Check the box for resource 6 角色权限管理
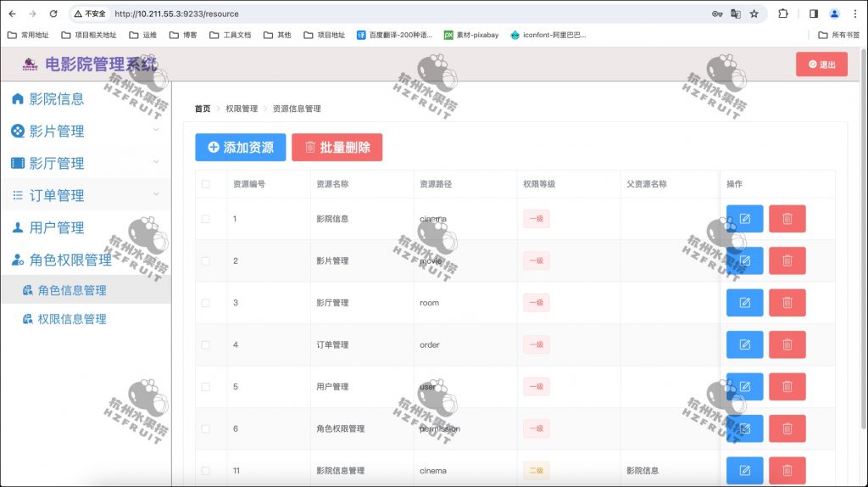Image resolution: width=868 pixels, height=487 pixels. point(205,428)
